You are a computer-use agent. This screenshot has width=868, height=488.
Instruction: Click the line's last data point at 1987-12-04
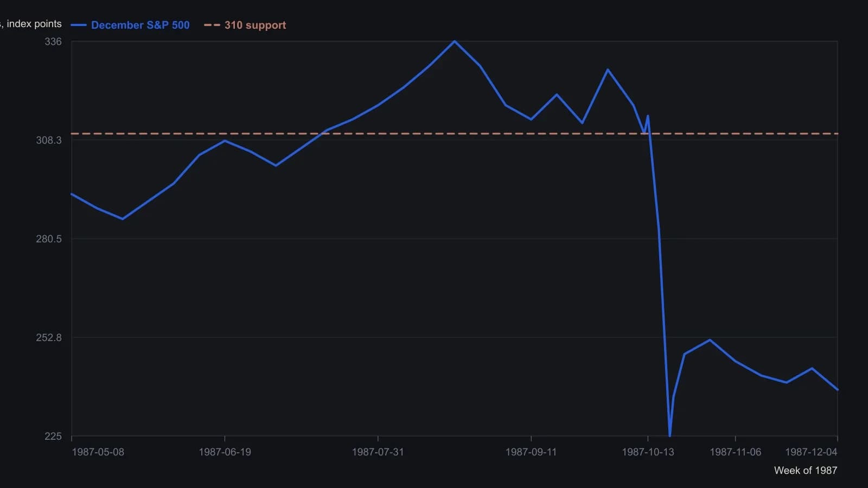coord(838,390)
